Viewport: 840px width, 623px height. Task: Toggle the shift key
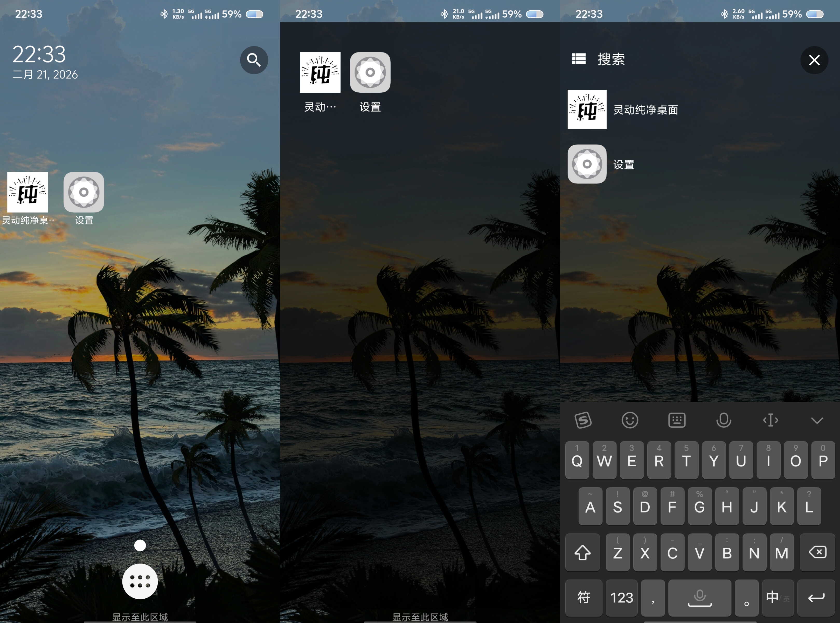point(582,552)
